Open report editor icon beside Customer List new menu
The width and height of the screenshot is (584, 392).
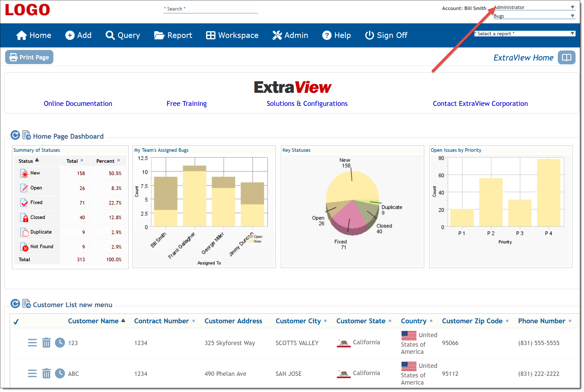(x=26, y=304)
